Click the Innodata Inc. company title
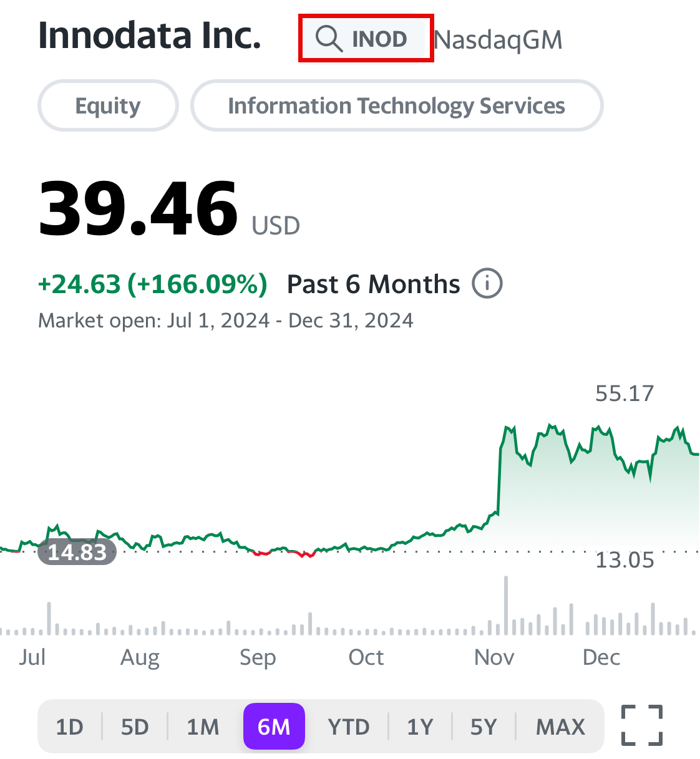 [150, 35]
